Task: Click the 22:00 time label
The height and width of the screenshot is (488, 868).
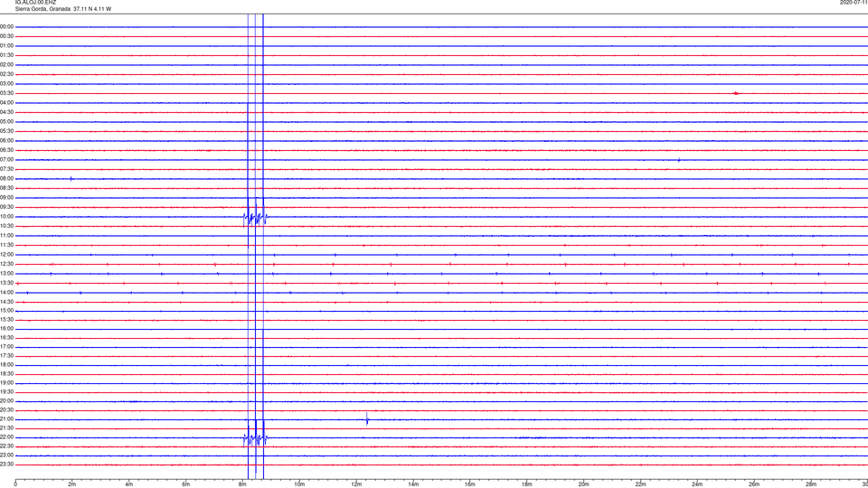Action: click(7, 436)
